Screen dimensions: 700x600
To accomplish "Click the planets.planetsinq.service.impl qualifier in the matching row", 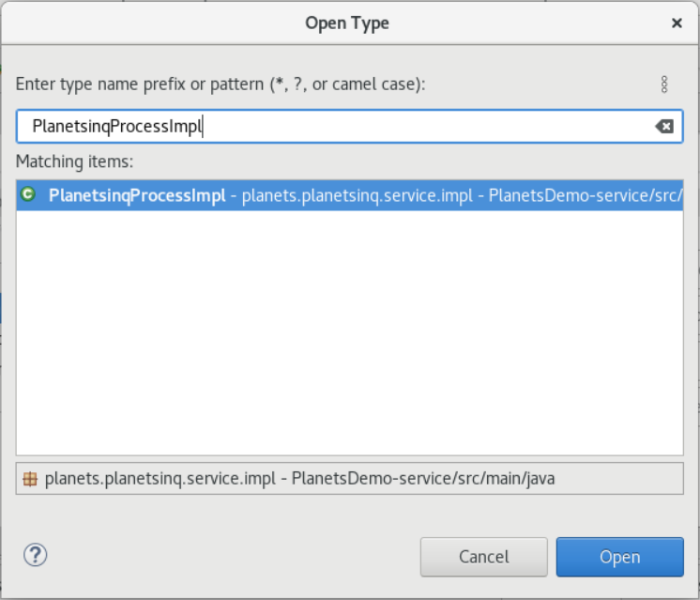I will point(357,196).
